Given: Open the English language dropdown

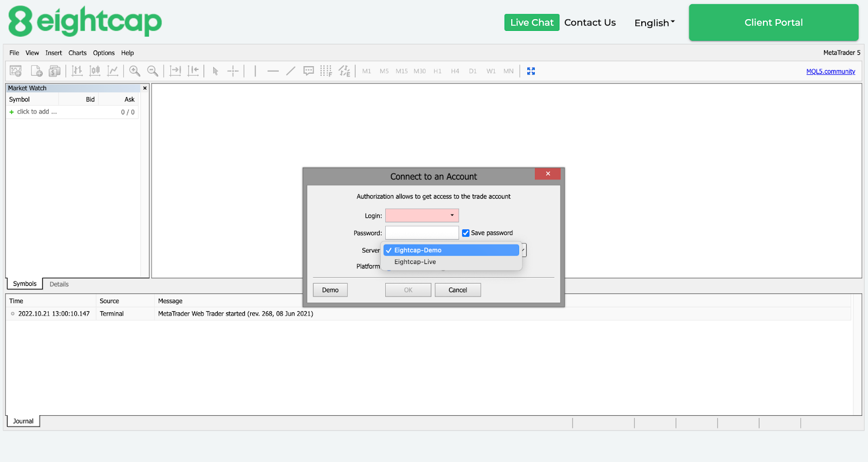Looking at the screenshot, I should pyautogui.click(x=654, y=23).
